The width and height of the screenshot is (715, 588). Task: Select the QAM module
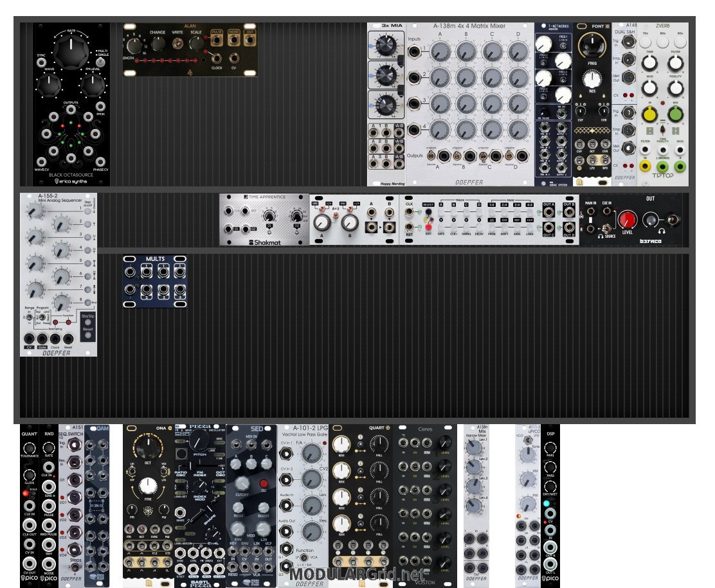point(97,506)
